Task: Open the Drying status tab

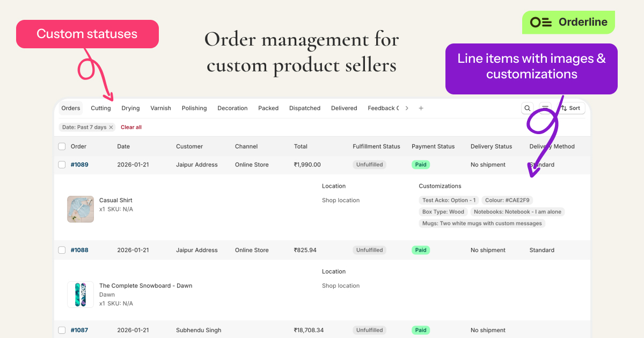Action: (x=130, y=108)
